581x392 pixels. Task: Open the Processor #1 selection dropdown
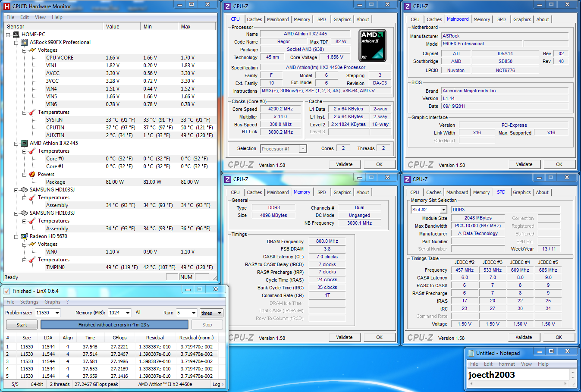tap(303, 149)
